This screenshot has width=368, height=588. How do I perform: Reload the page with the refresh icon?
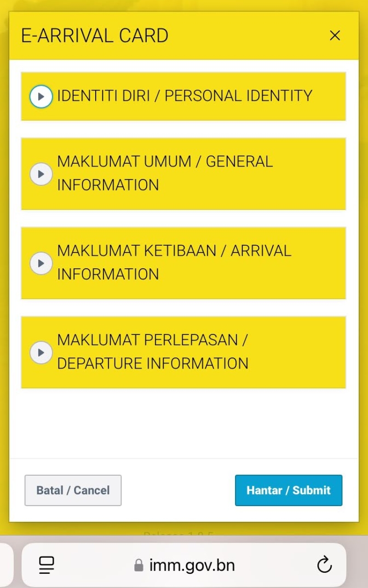[324, 565]
